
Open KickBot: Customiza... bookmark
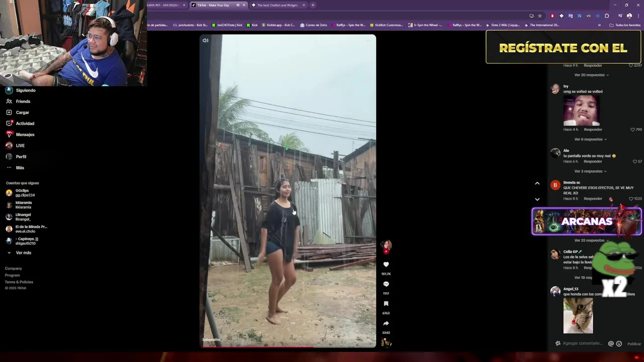(x=386, y=25)
